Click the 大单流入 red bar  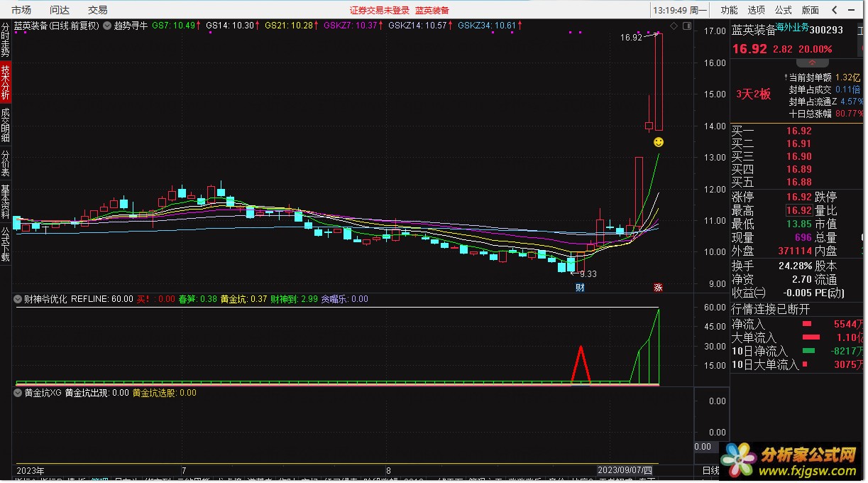tap(811, 337)
